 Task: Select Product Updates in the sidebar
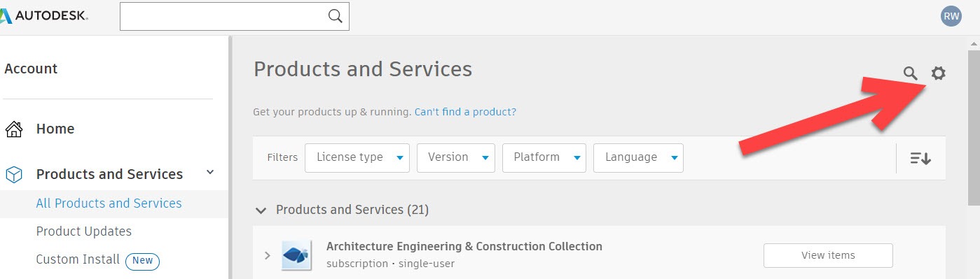84,231
